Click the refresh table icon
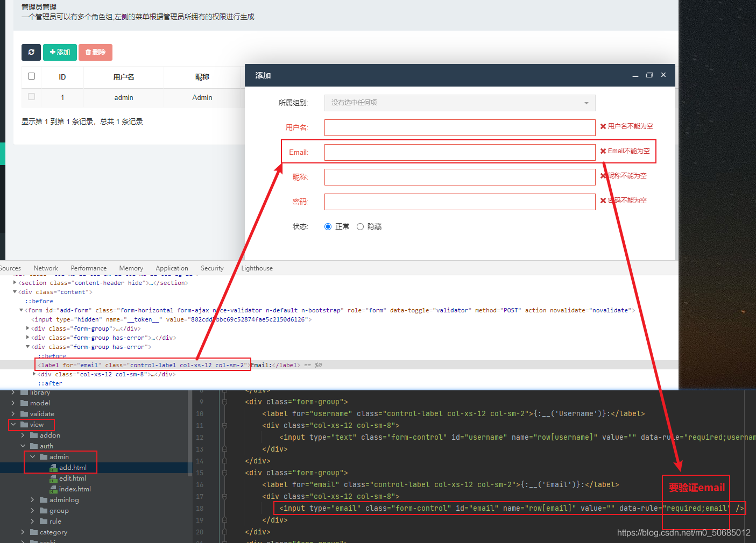756x543 pixels. tap(31, 52)
